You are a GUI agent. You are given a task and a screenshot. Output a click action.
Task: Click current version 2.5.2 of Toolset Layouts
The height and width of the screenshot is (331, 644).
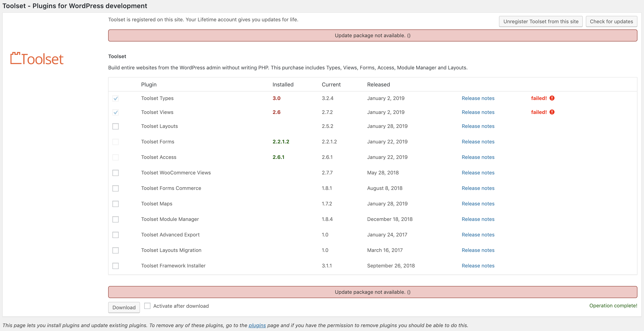[327, 126]
